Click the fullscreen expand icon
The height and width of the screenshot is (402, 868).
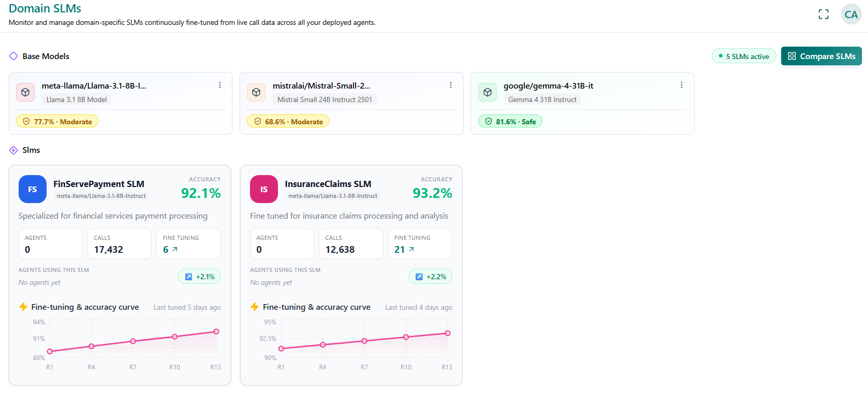point(823,15)
